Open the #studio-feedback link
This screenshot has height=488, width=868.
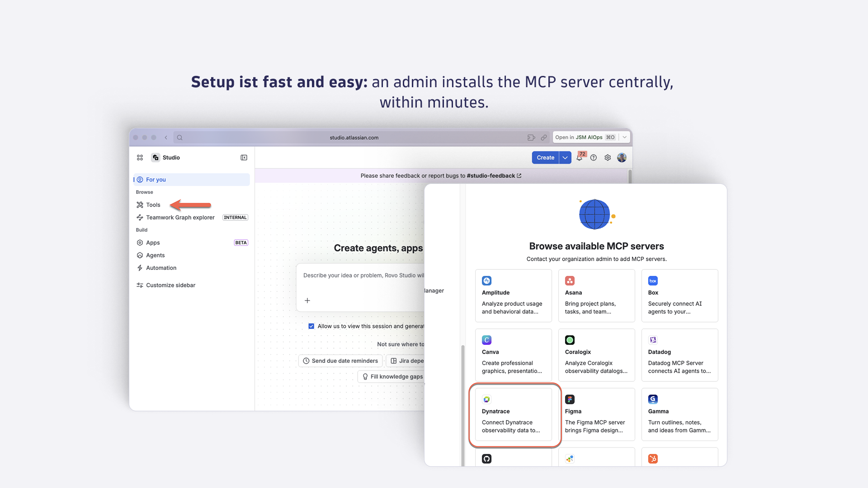point(494,176)
